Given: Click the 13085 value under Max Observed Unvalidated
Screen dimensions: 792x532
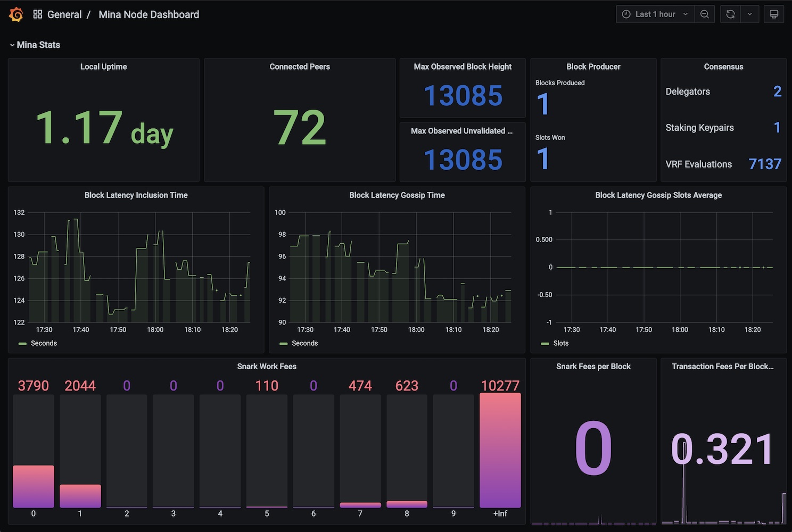Looking at the screenshot, I should (x=463, y=160).
